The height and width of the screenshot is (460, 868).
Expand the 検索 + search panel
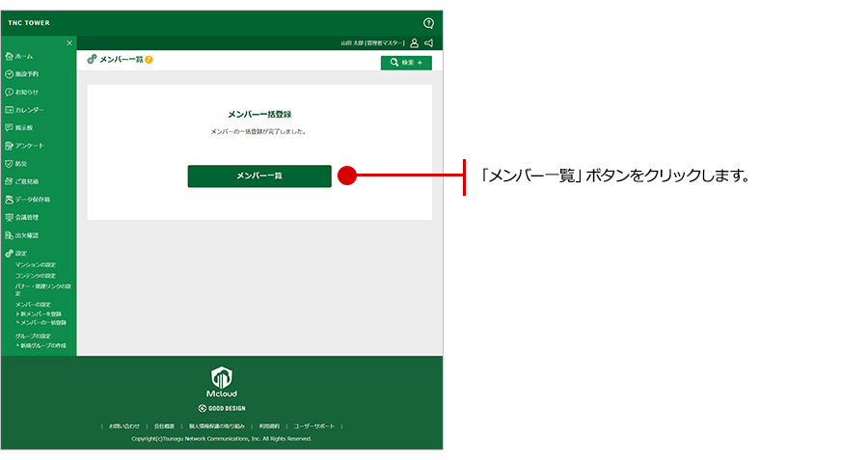pyautogui.click(x=406, y=63)
